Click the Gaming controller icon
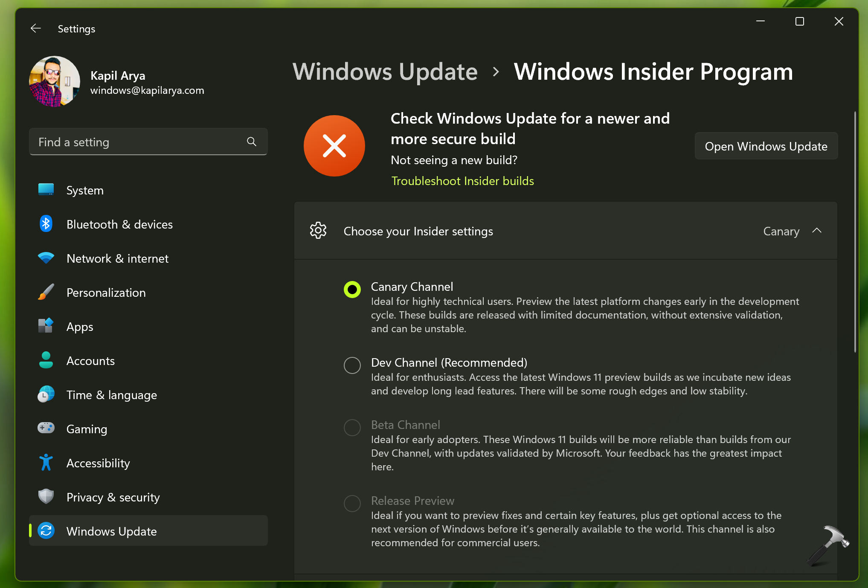 point(46,428)
